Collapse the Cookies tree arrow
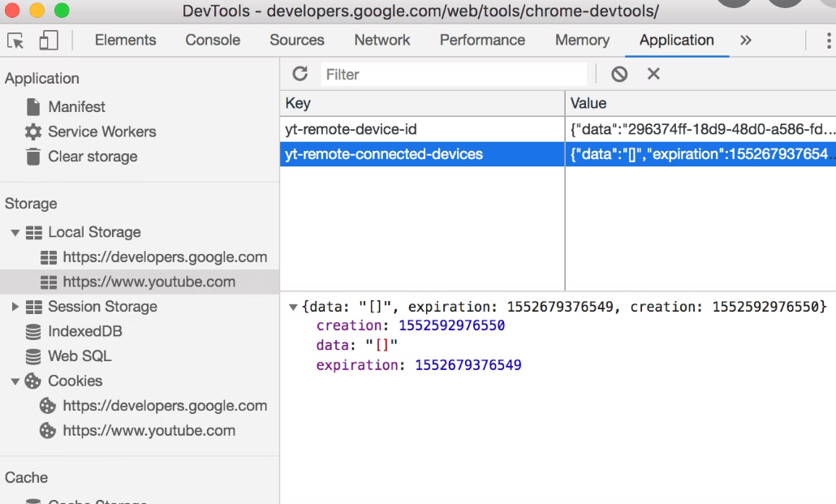Screen dimensions: 836x504 pyautogui.click(x=15, y=381)
